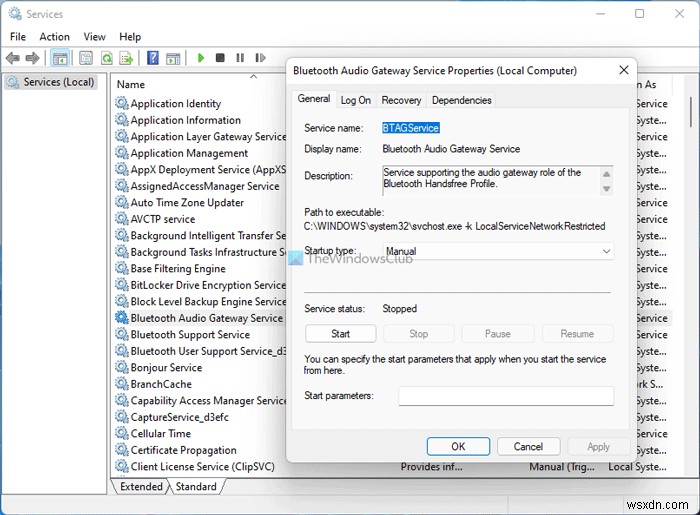
Task: Open the File menu
Action: pyautogui.click(x=18, y=37)
